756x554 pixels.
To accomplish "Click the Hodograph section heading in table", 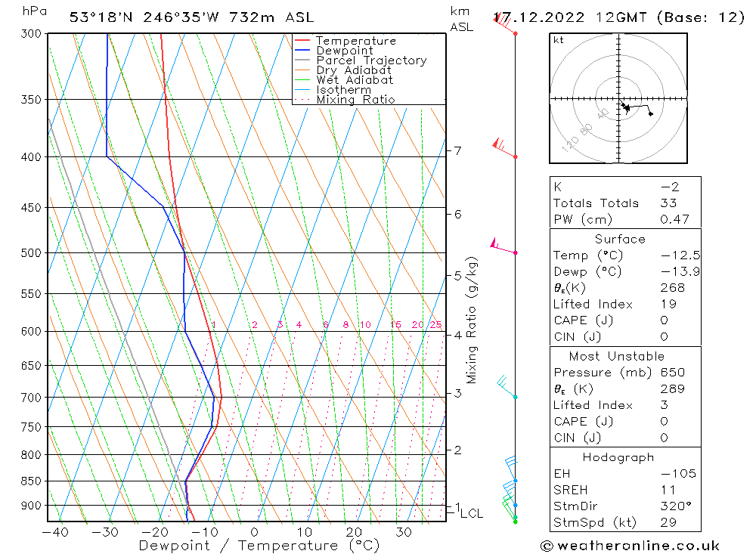I will pyautogui.click(x=618, y=457).
